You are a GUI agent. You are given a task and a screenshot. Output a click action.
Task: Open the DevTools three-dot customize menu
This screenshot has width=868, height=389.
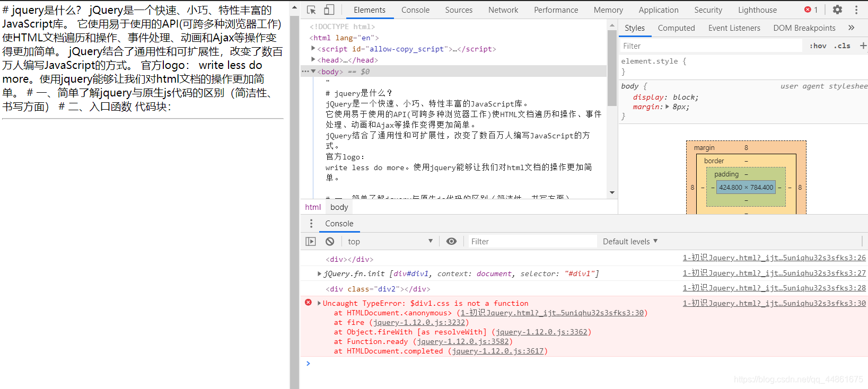point(856,10)
